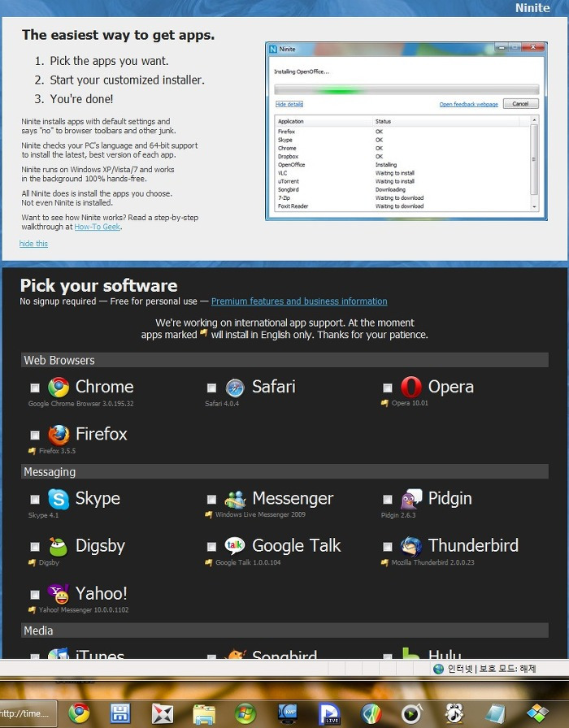Image resolution: width=569 pixels, height=728 pixels.
Task: Tick the Opera checkbox
Action: (x=388, y=388)
